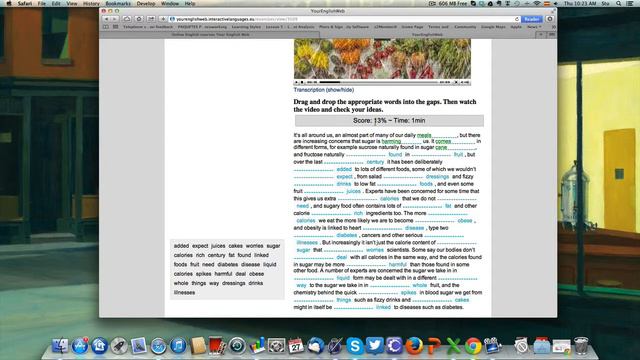Click the new tab plus button
The width and height of the screenshot is (640, 360).
541,35
